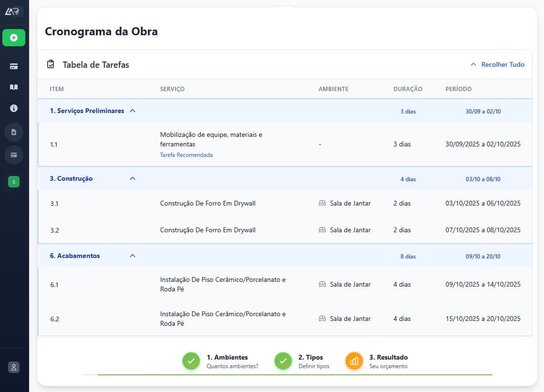This screenshot has width=544, height=392.
Task: Select the book icon in the sidebar
Action: tap(13, 87)
